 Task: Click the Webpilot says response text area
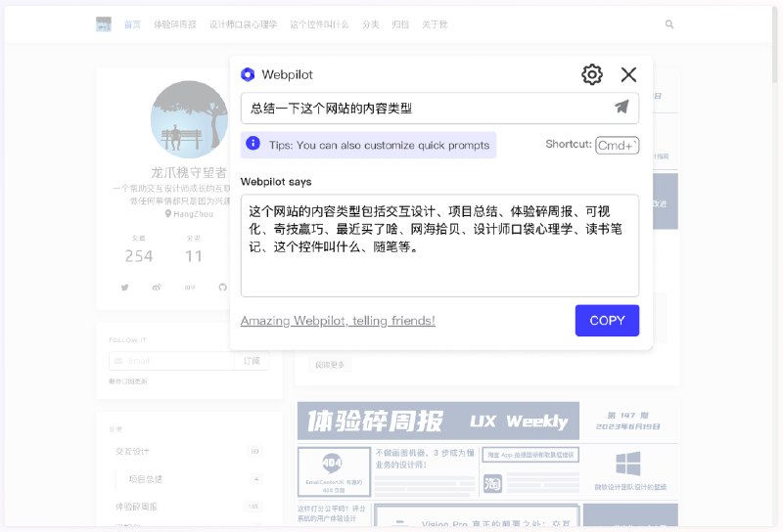point(439,245)
